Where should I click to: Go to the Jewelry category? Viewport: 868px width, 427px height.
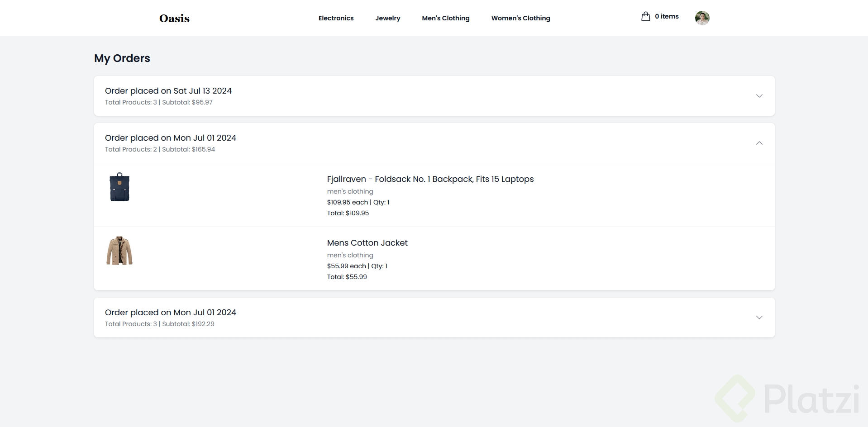point(387,18)
